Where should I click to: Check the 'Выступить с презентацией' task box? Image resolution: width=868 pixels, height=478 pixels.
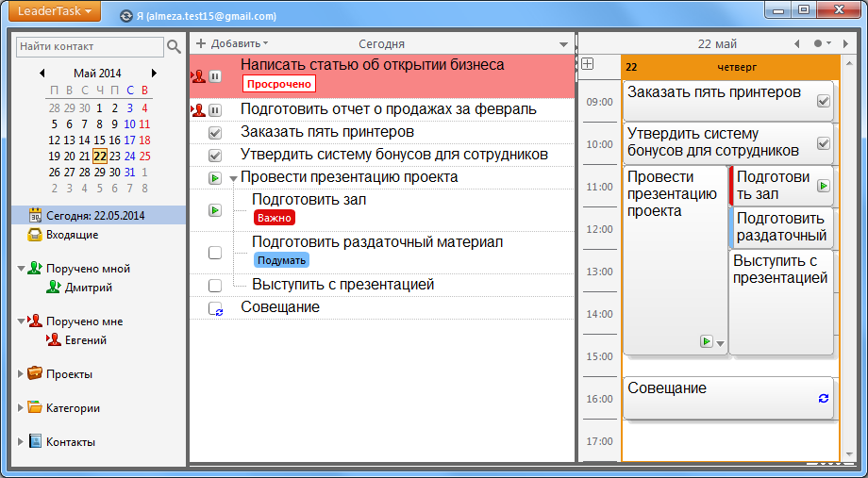(215, 285)
